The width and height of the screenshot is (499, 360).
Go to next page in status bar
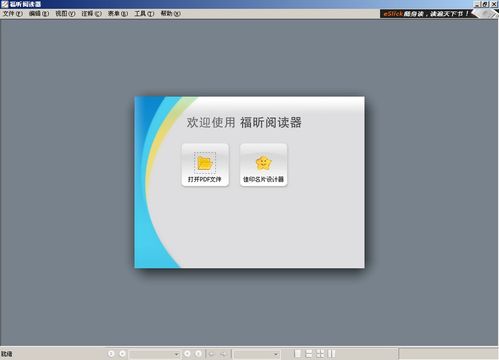[187, 354]
